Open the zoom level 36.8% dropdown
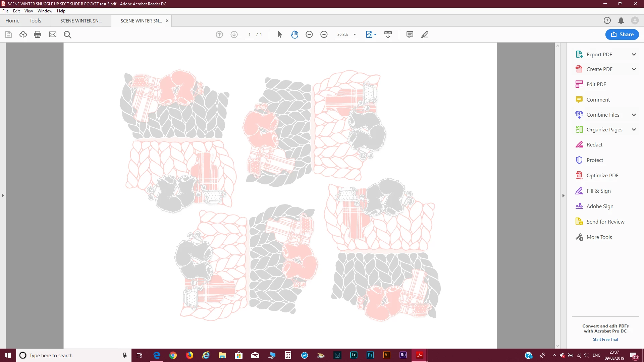 (355, 35)
